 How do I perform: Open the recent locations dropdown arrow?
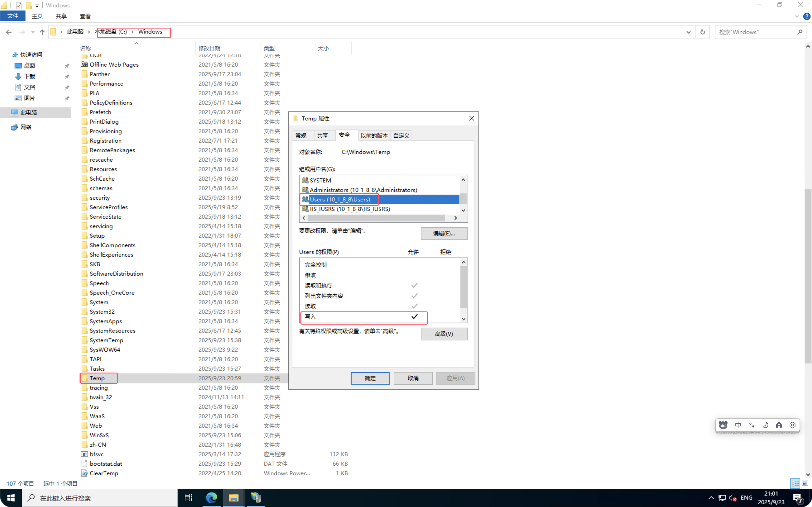pyautogui.click(x=33, y=32)
